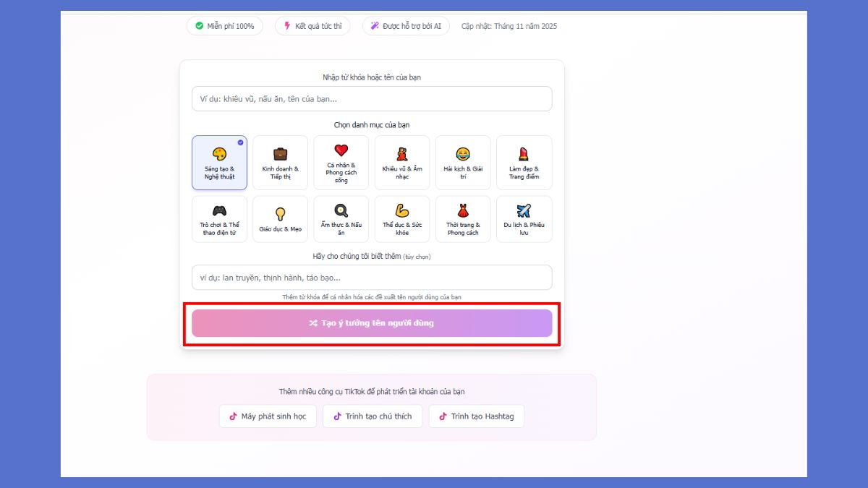Click the TikTok icon on Máy phát sinh học
868x488 pixels.
coord(233,416)
